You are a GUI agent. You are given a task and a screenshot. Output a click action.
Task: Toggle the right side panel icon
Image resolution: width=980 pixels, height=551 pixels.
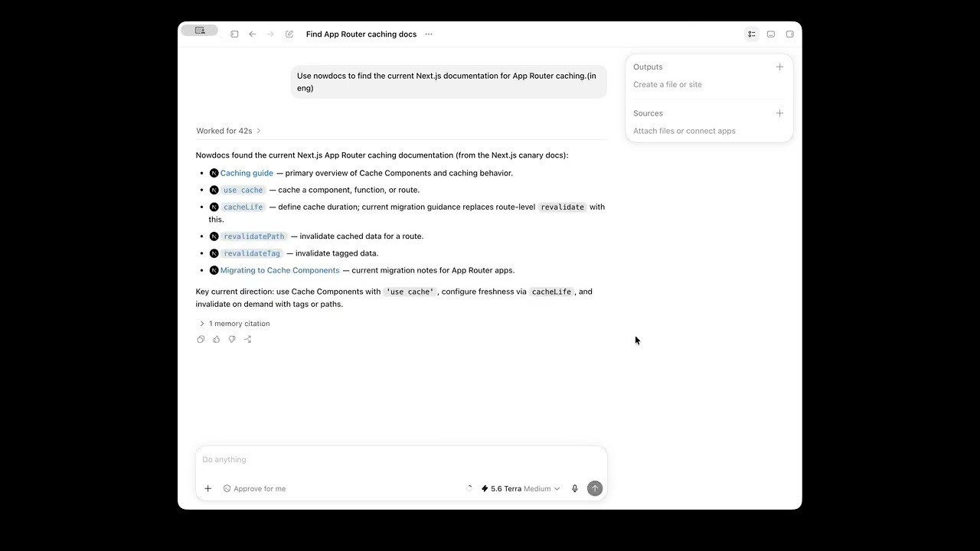point(790,34)
